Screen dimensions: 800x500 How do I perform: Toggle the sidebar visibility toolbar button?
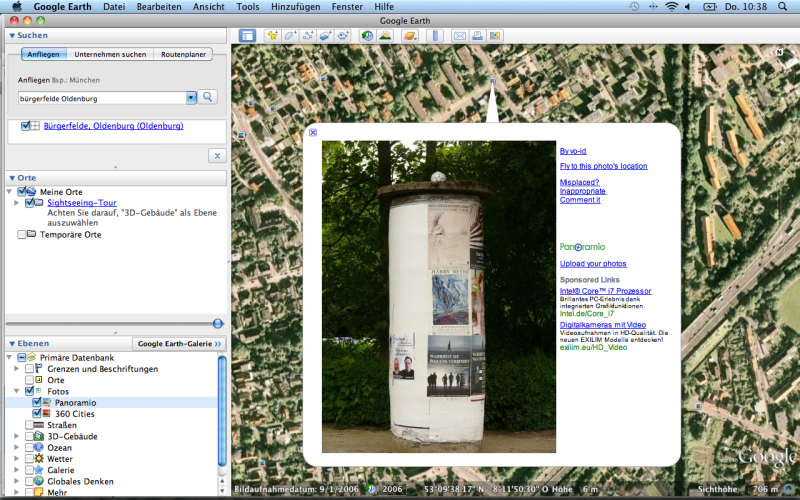tap(247, 36)
